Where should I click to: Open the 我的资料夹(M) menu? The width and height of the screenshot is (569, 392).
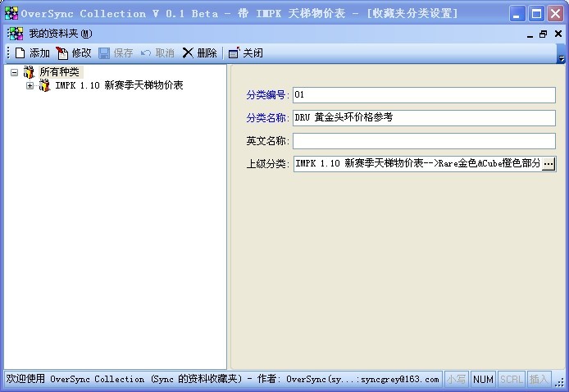61,34
